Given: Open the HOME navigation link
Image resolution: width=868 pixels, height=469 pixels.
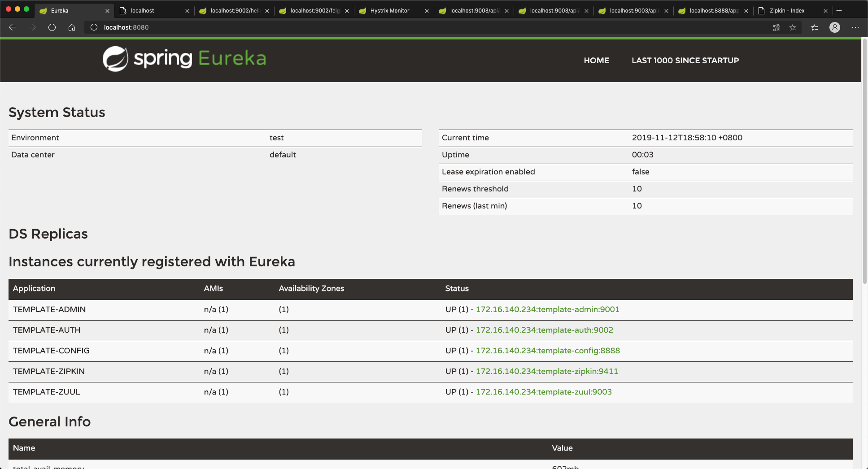Looking at the screenshot, I should pyautogui.click(x=596, y=61).
